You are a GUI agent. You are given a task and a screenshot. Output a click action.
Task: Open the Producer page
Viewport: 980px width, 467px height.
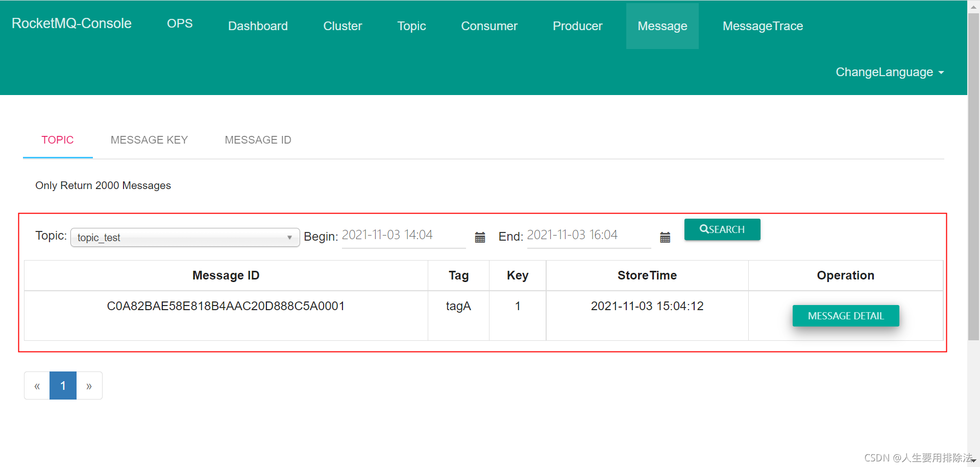[x=577, y=26]
